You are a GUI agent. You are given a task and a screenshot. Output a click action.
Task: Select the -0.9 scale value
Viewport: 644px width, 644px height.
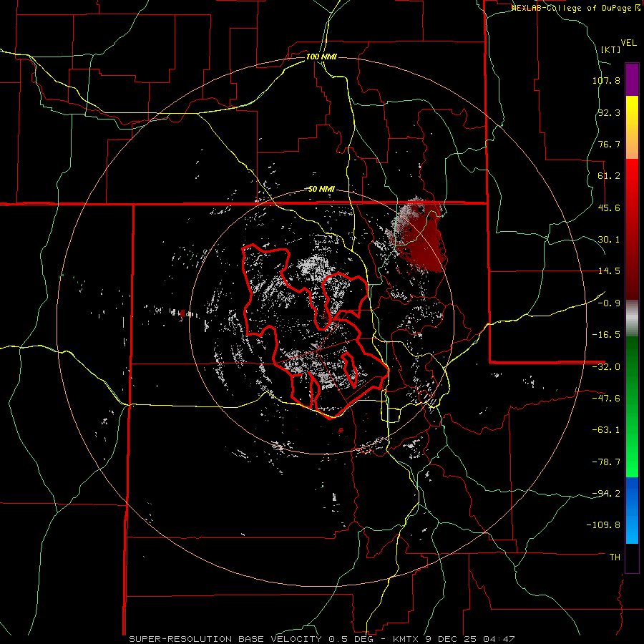(x=609, y=303)
